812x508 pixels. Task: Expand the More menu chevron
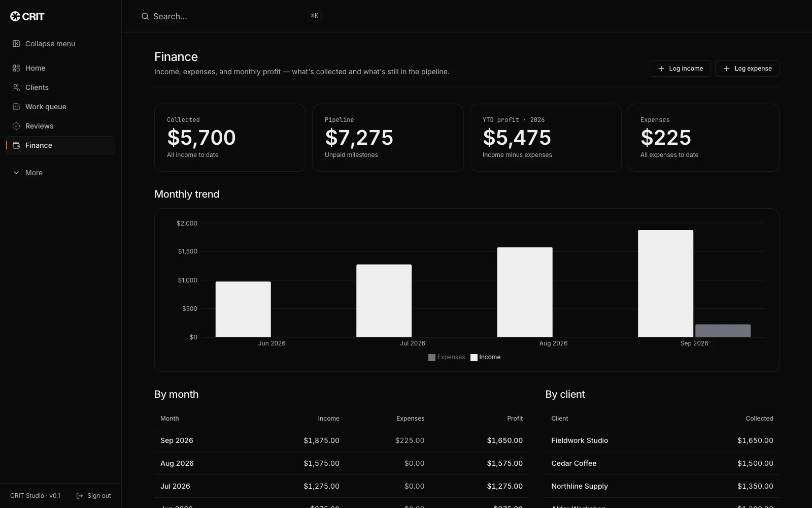click(16, 173)
